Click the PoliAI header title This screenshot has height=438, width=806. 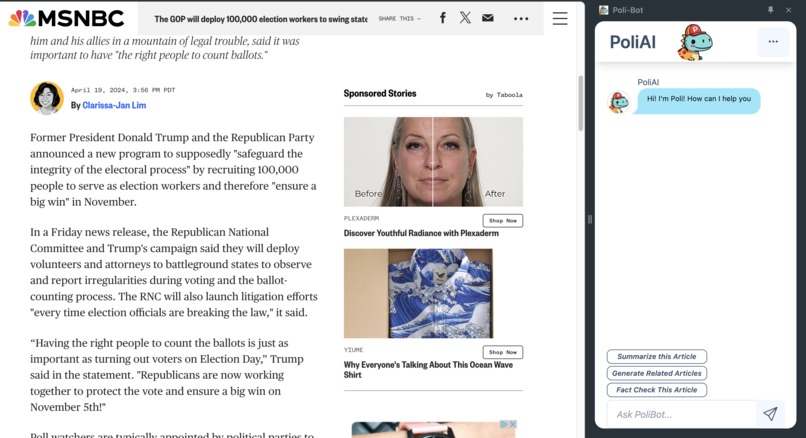633,42
